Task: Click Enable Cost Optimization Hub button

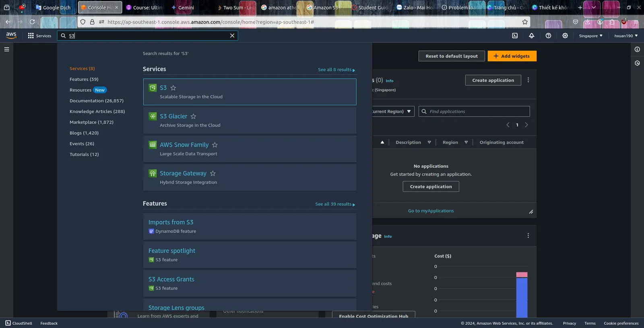Action: [374, 315]
